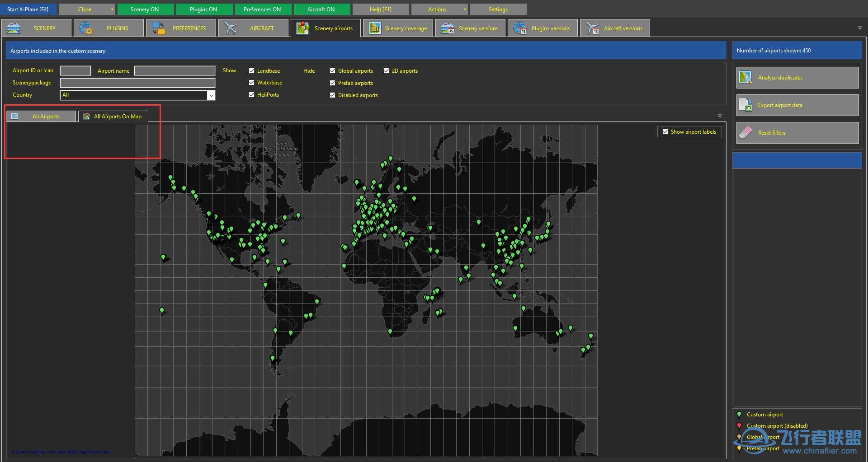The height and width of the screenshot is (462, 868).
Task: Select the All Airports tab
Action: click(41, 117)
